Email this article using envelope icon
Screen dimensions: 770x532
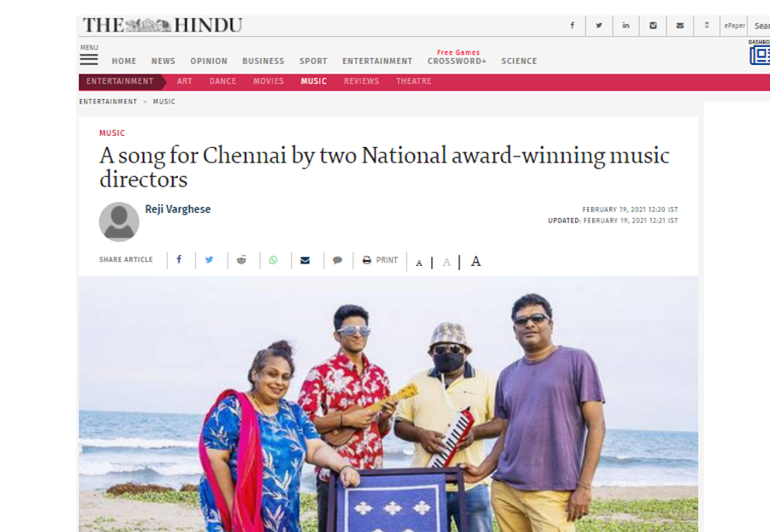point(305,260)
